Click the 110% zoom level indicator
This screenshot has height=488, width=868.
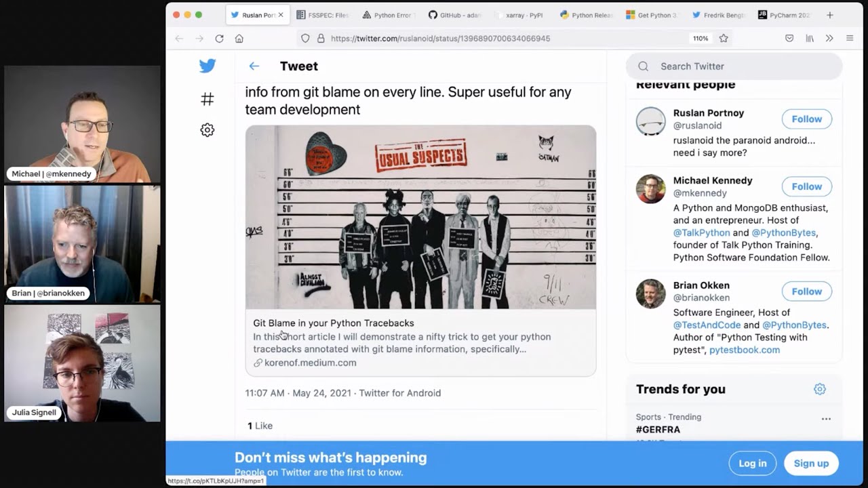[x=701, y=39]
